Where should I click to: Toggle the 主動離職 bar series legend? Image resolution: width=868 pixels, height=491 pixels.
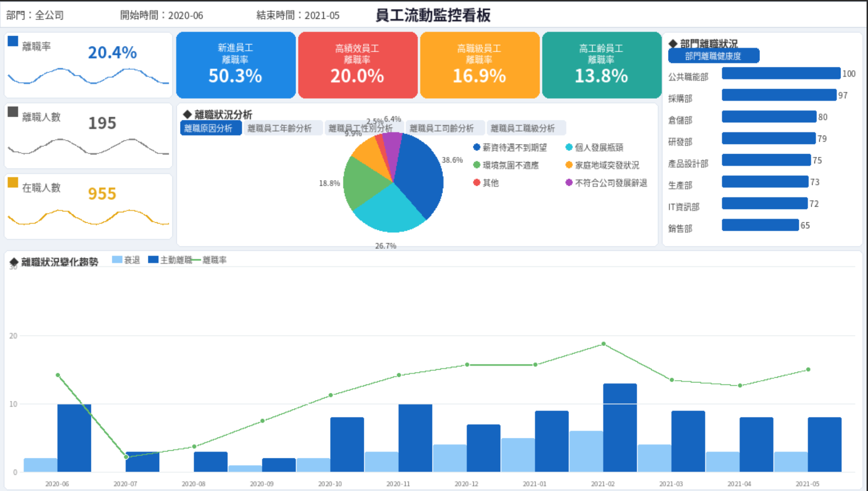coord(170,260)
